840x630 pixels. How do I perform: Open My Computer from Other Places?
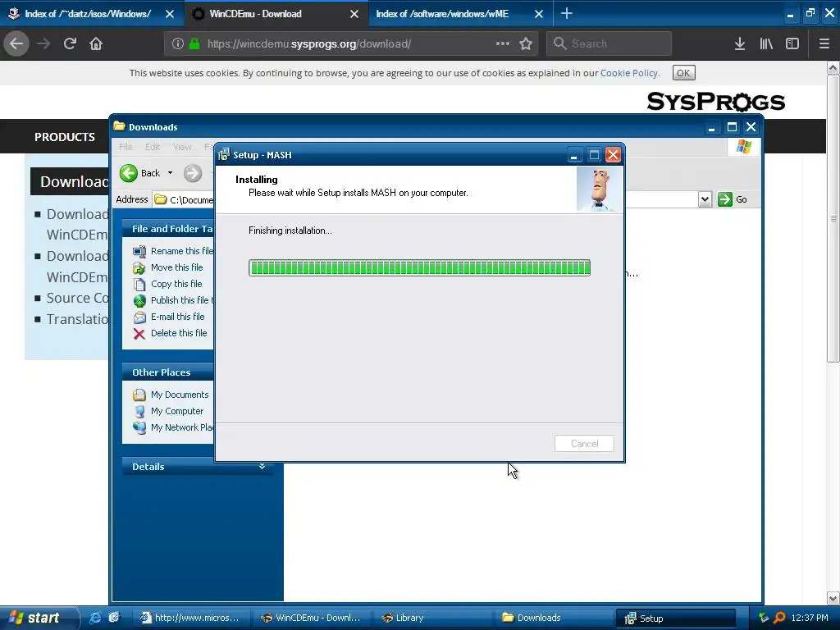coord(177,411)
